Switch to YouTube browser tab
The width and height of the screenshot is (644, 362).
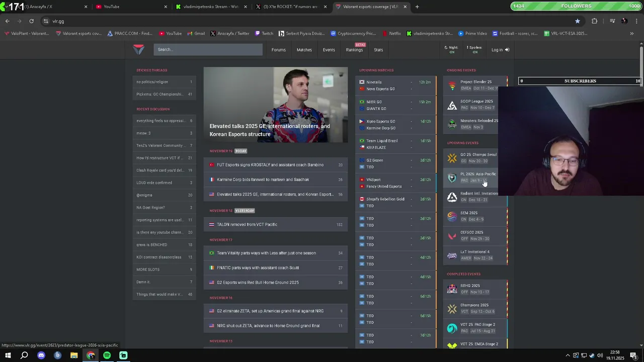(x=131, y=7)
